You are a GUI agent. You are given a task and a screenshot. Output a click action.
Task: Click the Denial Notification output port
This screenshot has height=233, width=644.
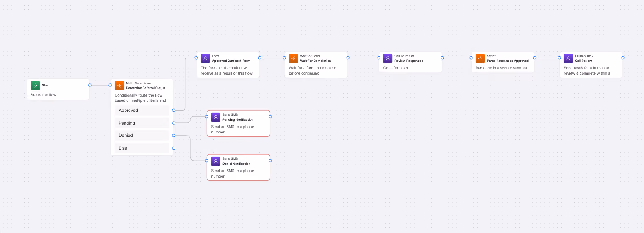click(x=270, y=161)
